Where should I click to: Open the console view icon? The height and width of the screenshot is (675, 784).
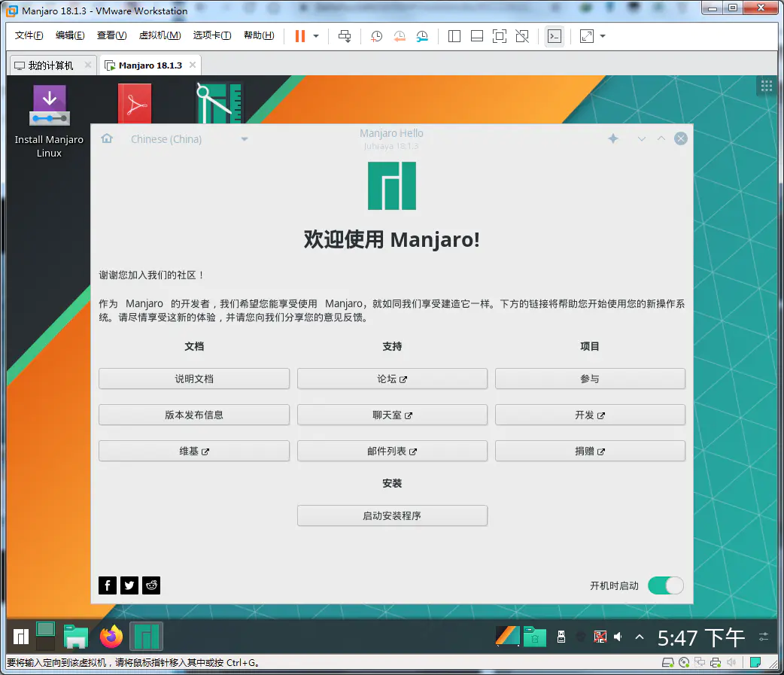[555, 36]
